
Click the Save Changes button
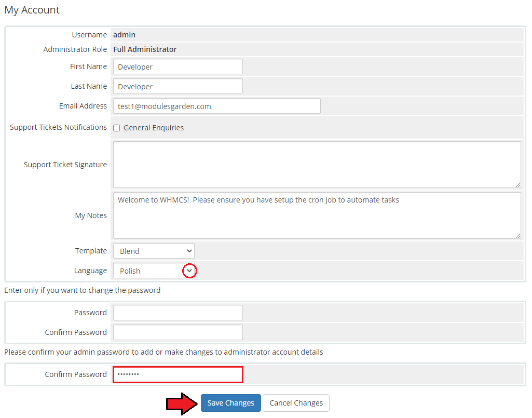231,403
